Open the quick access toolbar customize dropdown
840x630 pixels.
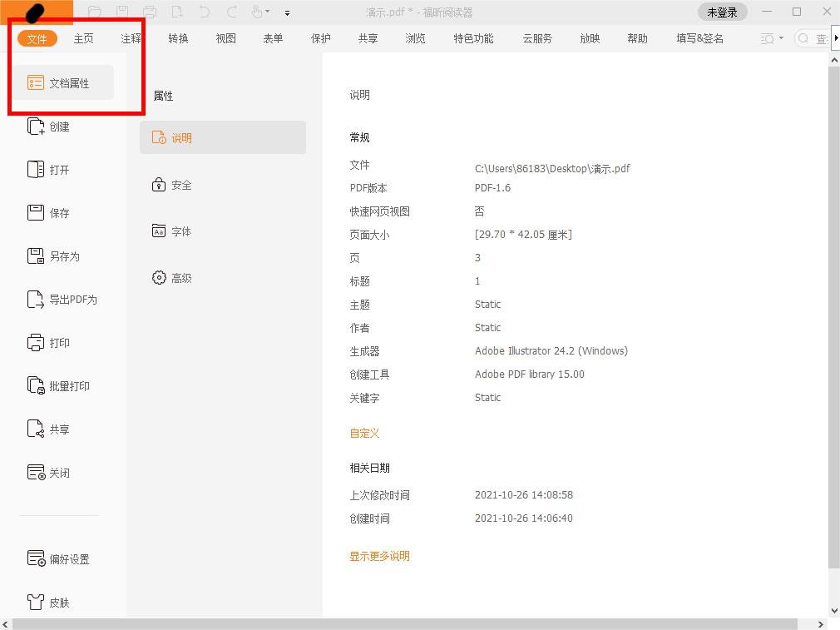(287, 12)
